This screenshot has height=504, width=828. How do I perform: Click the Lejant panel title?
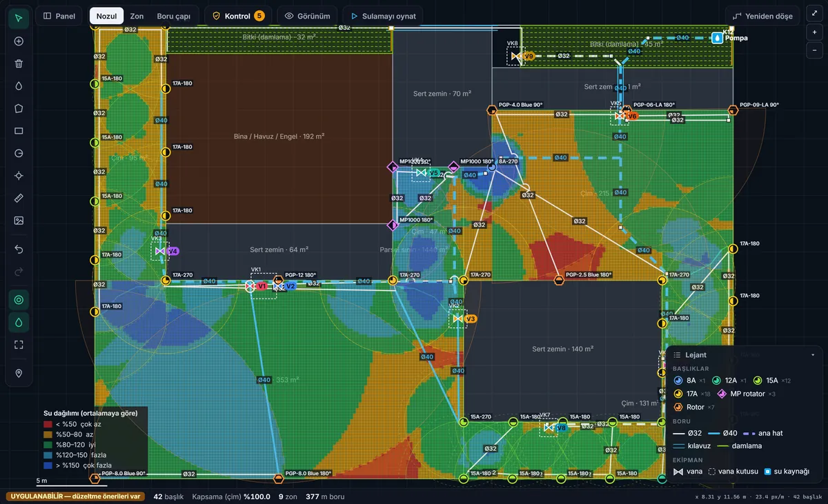696,355
